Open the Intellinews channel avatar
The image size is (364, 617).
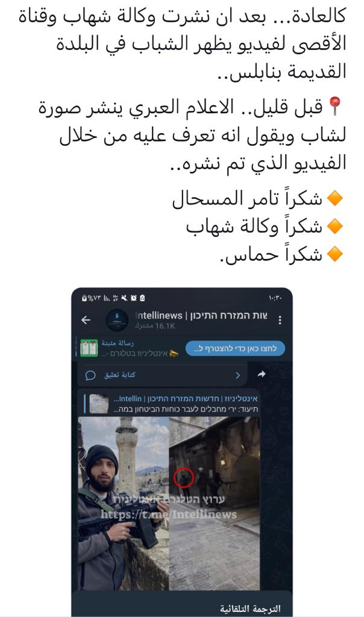[117, 320]
